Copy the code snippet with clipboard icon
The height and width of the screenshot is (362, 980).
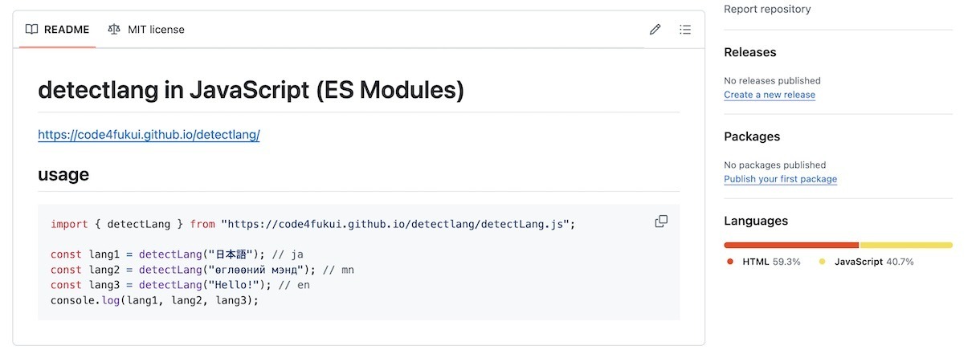click(661, 222)
